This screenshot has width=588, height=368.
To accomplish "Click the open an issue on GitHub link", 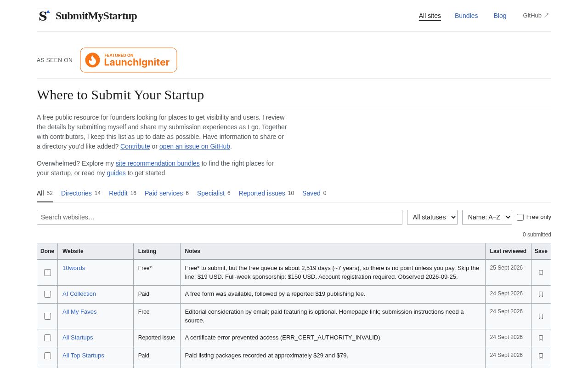I will pyautogui.click(x=195, y=146).
